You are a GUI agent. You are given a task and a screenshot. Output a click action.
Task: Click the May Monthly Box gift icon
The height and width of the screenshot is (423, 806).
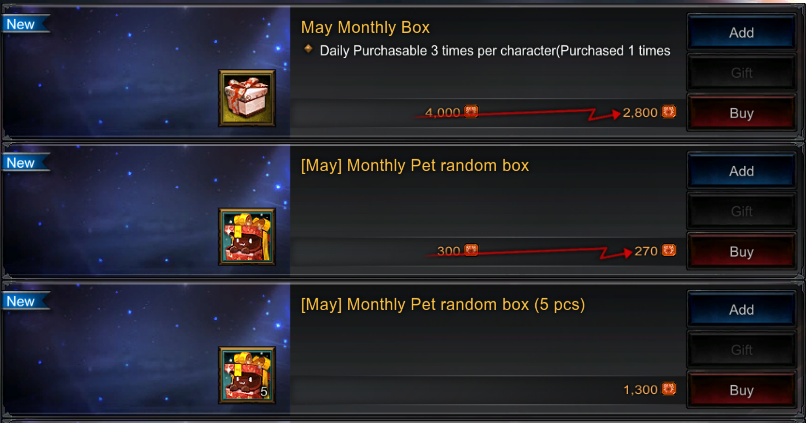[247, 98]
